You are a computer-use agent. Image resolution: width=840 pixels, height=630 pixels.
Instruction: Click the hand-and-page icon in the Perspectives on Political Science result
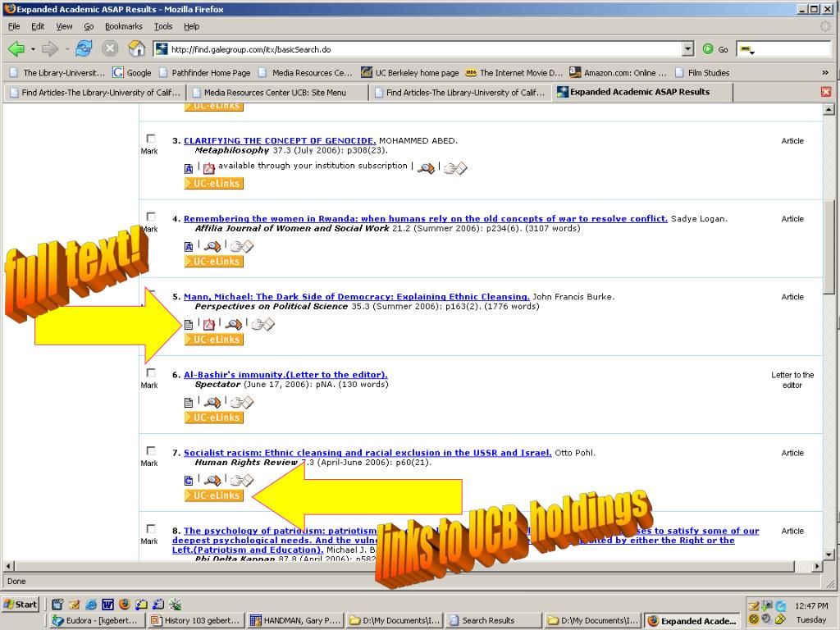[x=263, y=324]
